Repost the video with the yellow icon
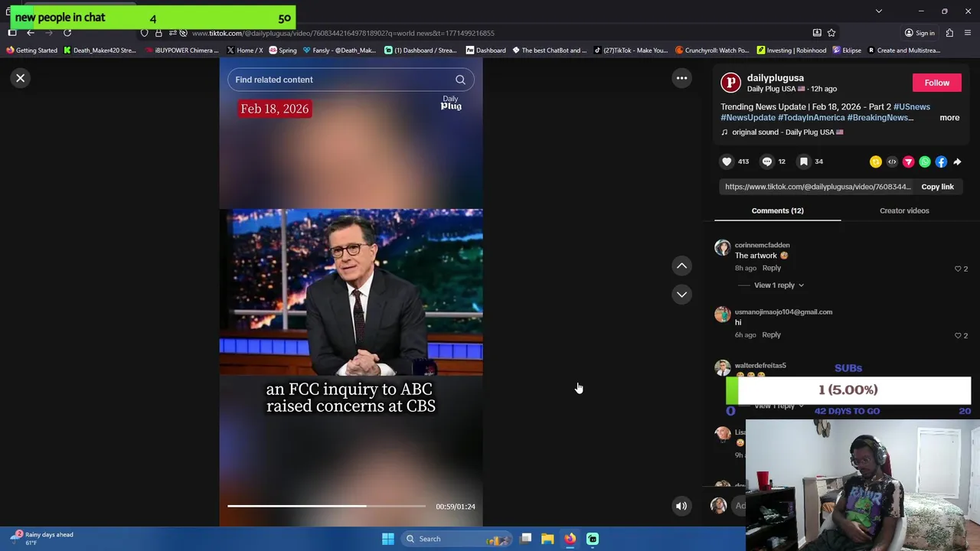Image resolution: width=980 pixels, height=551 pixels. pyautogui.click(x=876, y=161)
